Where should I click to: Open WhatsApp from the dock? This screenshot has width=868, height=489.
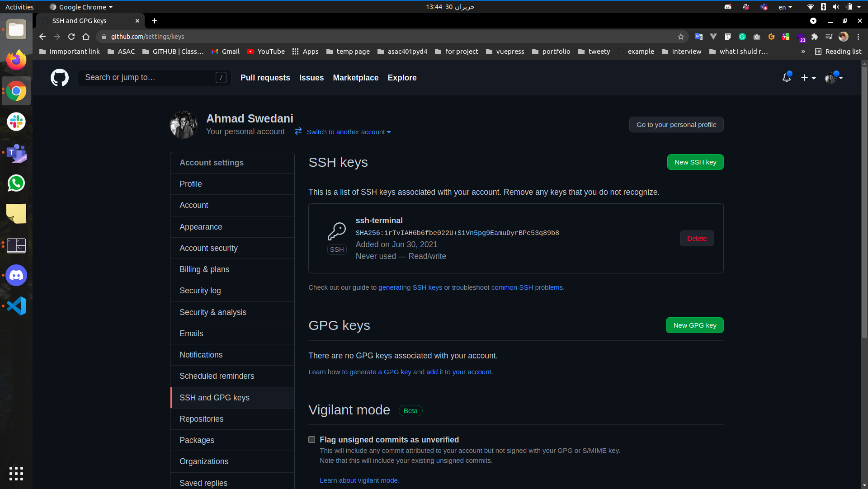click(16, 183)
